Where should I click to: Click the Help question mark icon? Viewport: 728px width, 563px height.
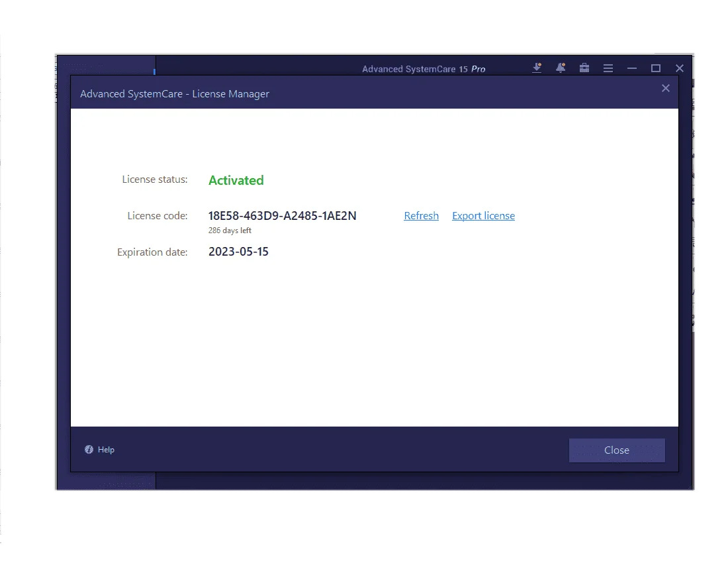(x=89, y=450)
